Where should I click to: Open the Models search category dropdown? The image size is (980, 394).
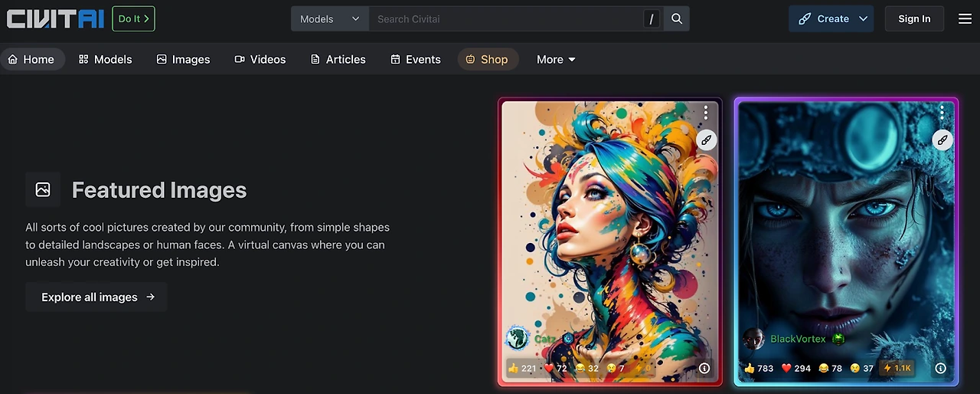[x=330, y=18]
